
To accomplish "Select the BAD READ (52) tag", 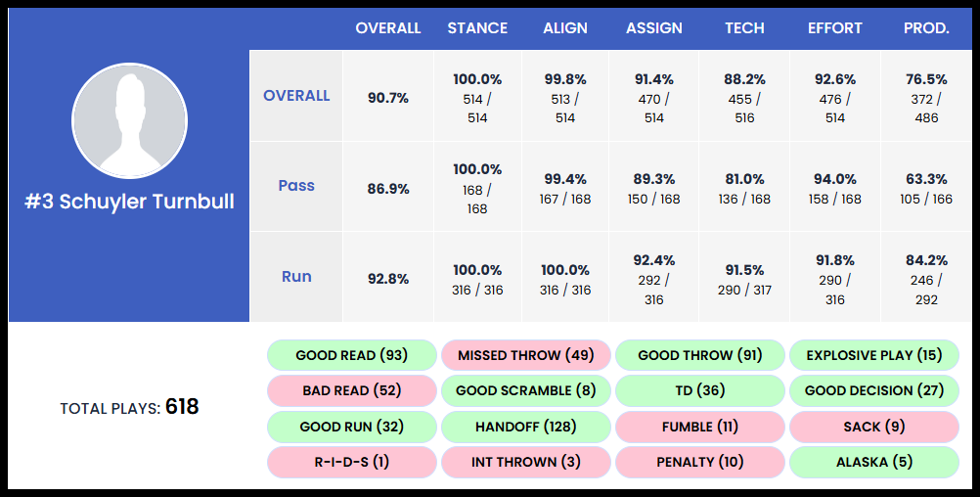I will click(x=352, y=390).
